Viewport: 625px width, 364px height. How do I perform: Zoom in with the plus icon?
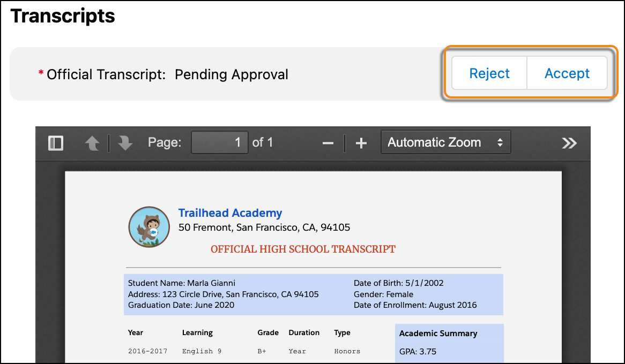pyautogui.click(x=361, y=143)
